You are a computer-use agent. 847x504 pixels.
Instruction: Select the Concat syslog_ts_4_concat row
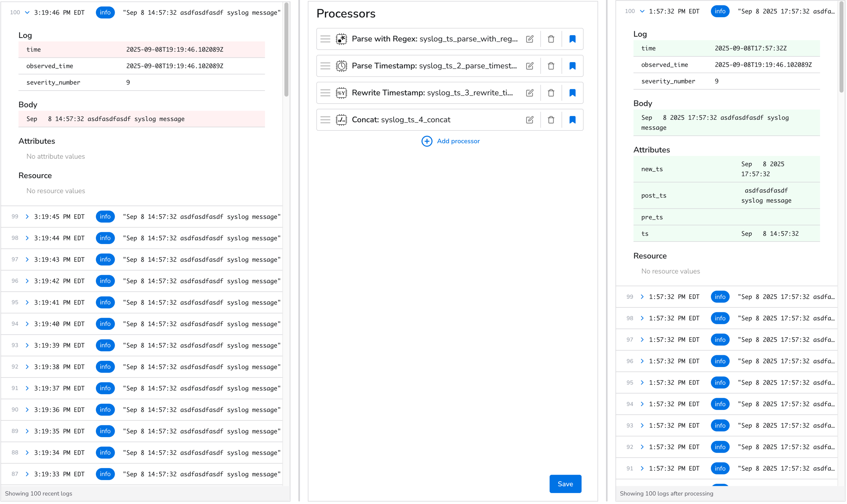[401, 120]
